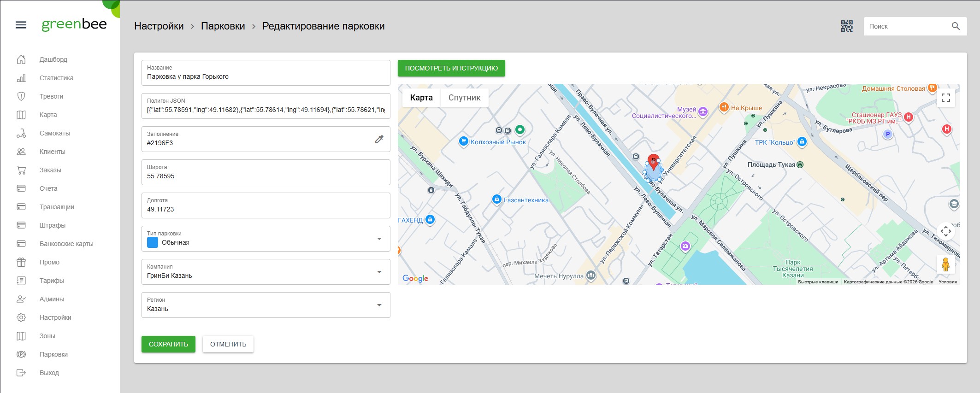
Task: Switch the map to Спутник view
Action: pos(464,98)
